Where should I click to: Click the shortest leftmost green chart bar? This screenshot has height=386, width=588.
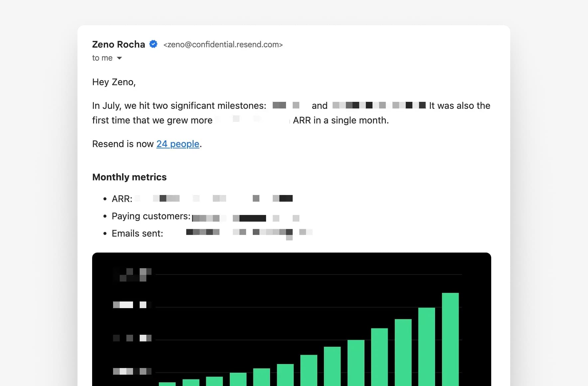(x=167, y=384)
